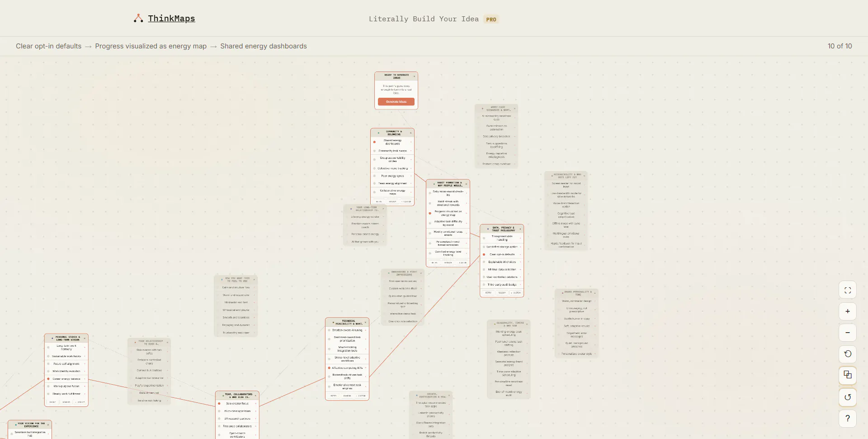
Task: Click the 10 of 10 counter
Action: (840, 46)
